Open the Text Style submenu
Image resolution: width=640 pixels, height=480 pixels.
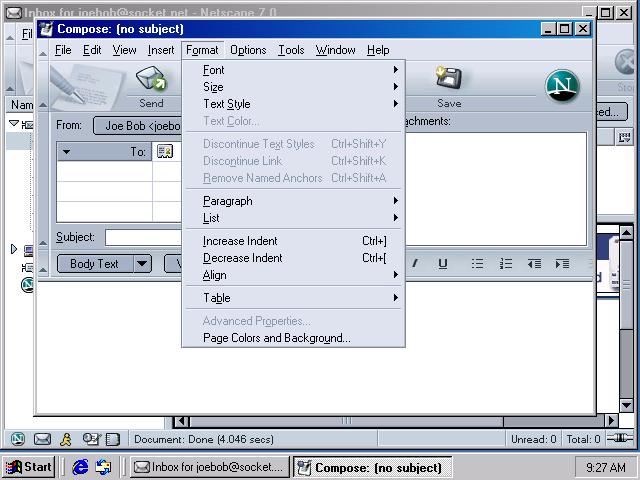pos(293,104)
